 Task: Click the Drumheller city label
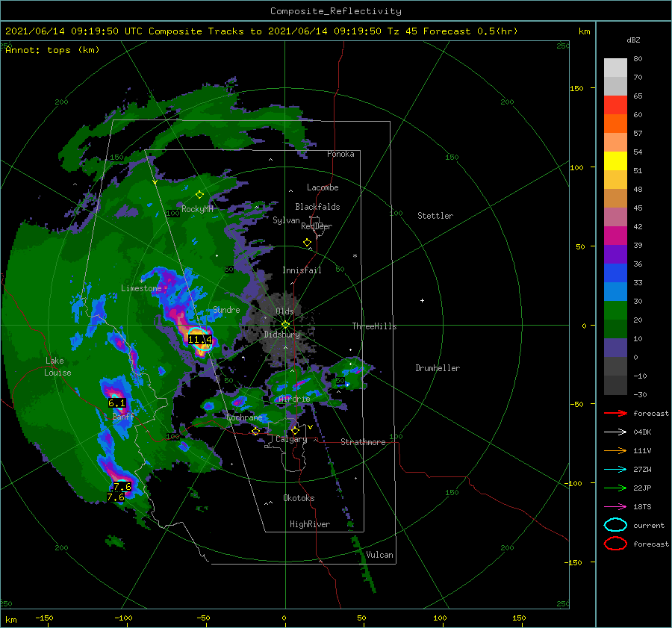point(438,368)
